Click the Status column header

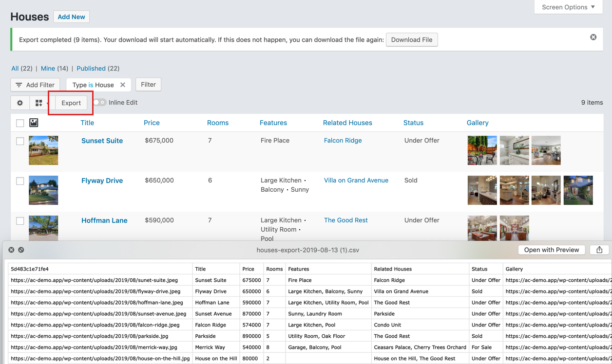point(413,123)
